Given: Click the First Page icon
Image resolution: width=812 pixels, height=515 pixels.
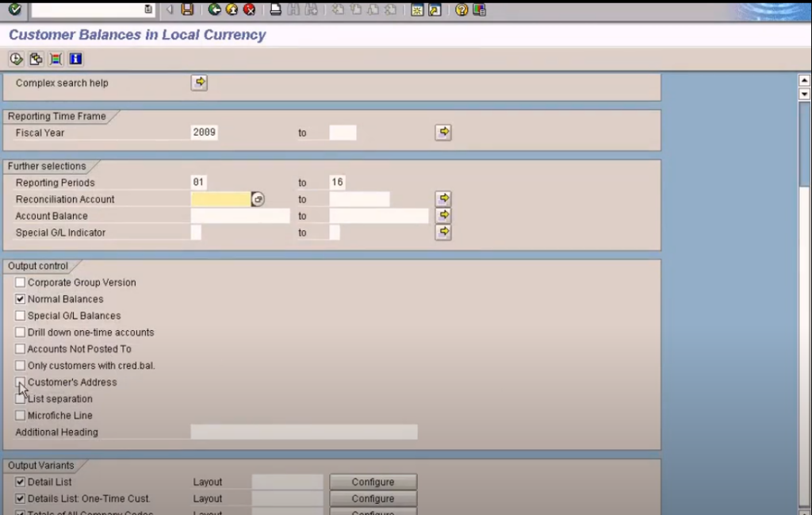Looking at the screenshot, I should pyautogui.click(x=338, y=10).
